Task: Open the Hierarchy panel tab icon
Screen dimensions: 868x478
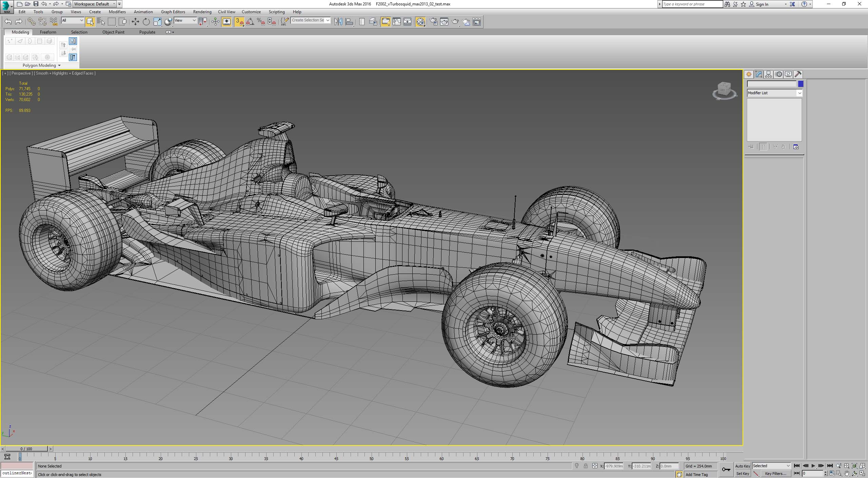Action: 769,74
